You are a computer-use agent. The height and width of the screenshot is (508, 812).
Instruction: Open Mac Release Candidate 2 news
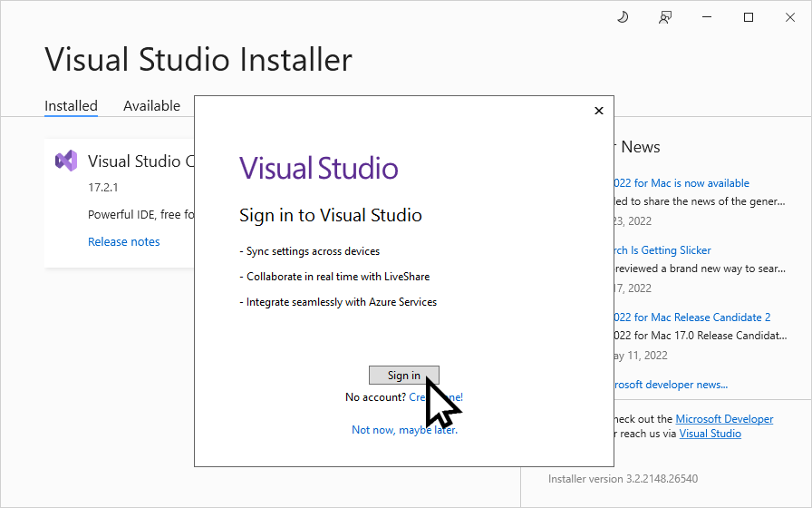(x=692, y=317)
